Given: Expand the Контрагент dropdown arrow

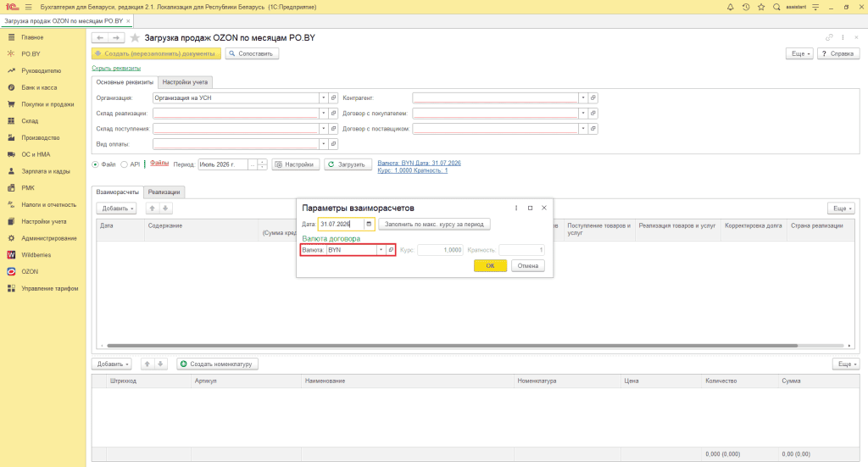Looking at the screenshot, I should pos(583,98).
